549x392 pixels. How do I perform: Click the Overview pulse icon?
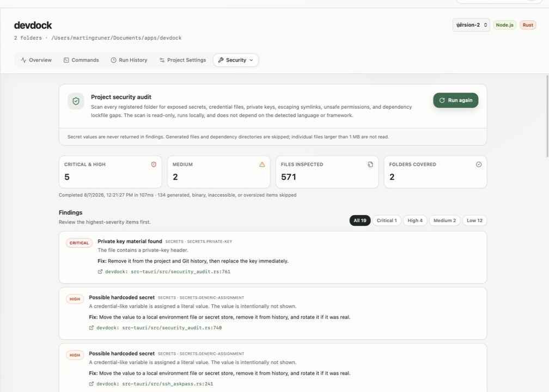[23, 60]
